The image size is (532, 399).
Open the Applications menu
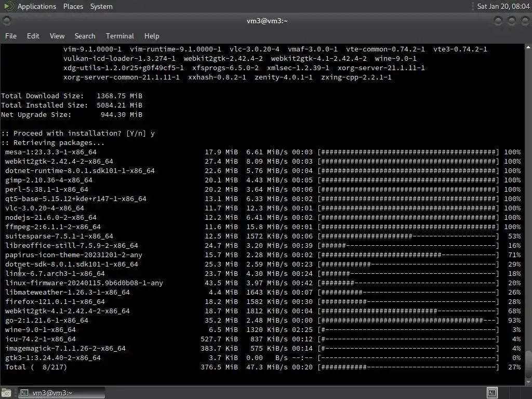(37, 6)
